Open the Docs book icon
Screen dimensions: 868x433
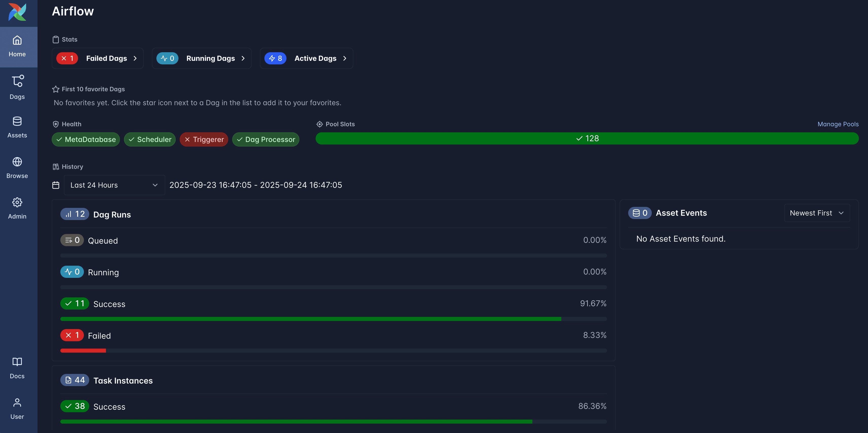tap(17, 362)
